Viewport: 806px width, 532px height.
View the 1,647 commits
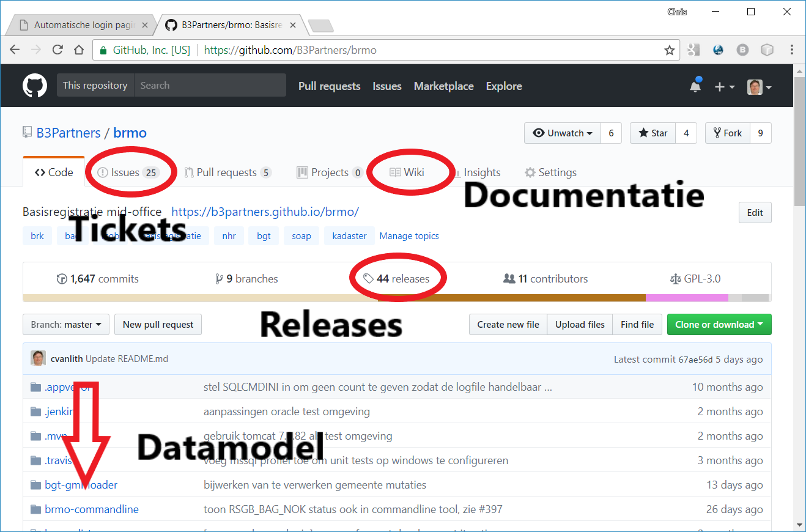(x=98, y=279)
